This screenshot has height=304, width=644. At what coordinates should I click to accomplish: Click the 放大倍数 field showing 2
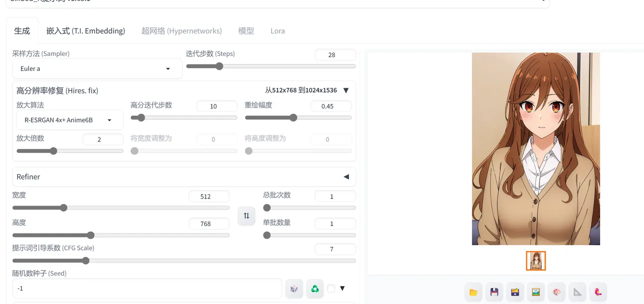[x=103, y=139]
